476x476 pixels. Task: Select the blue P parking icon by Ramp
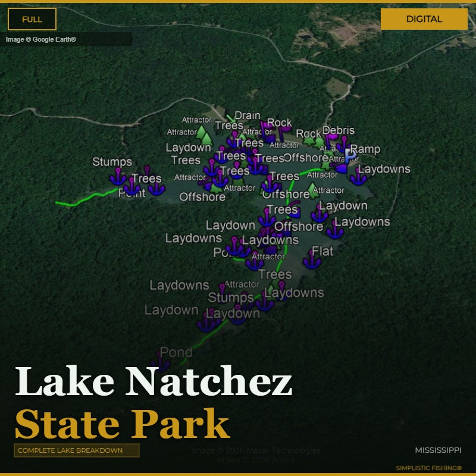(350, 156)
